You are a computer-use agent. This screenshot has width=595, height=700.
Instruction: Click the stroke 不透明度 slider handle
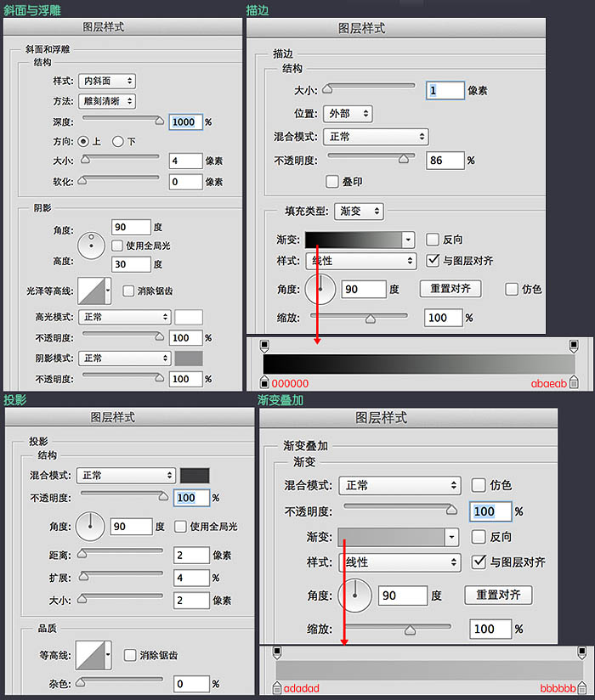404,159
